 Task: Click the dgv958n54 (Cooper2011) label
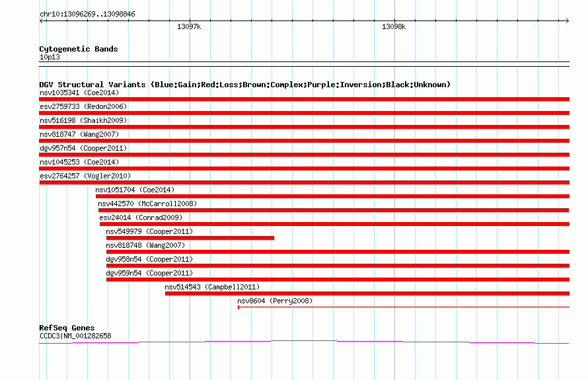pyautogui.click(x=149, y=259)
